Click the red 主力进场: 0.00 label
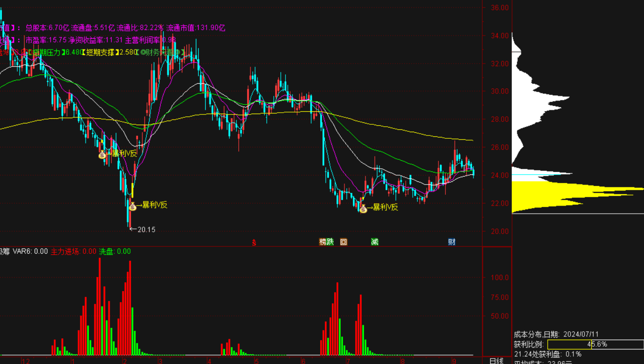The image size is (644, 364). point(73,251)
